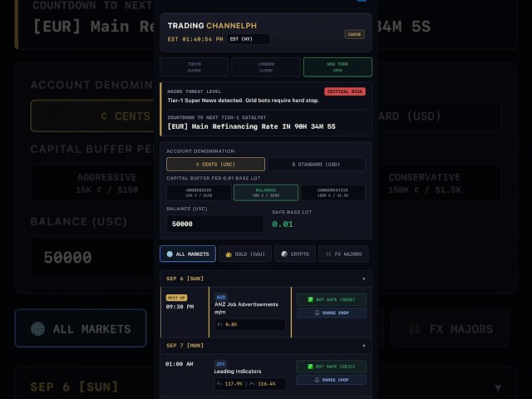Image resolution: width=532 pixels, height=399 pixels.
Task: Click the SEP 7 [MON] date label
Action: 185,346
